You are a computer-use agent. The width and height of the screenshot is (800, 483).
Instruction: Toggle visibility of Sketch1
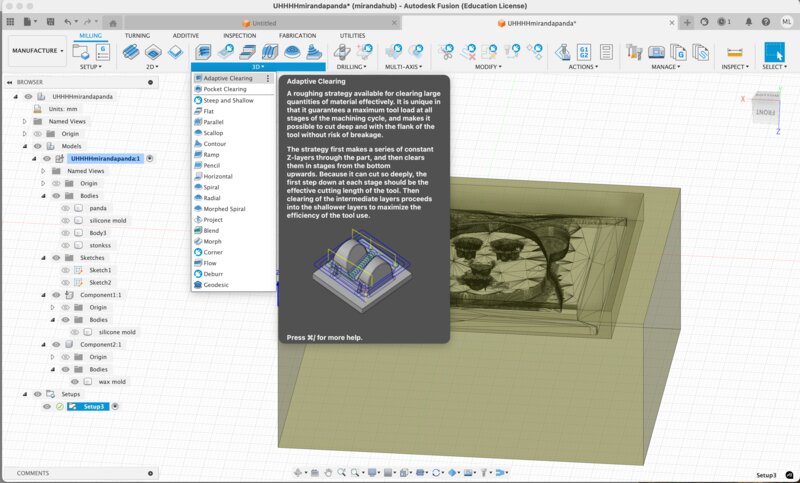(66, 270)
